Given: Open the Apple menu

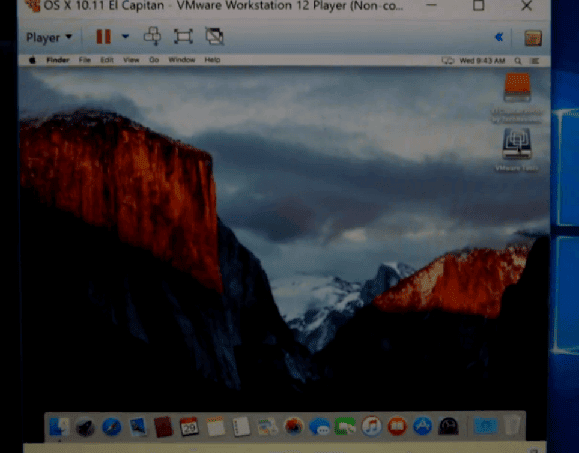Looking at the screenshot, I should tap(32, 60).
